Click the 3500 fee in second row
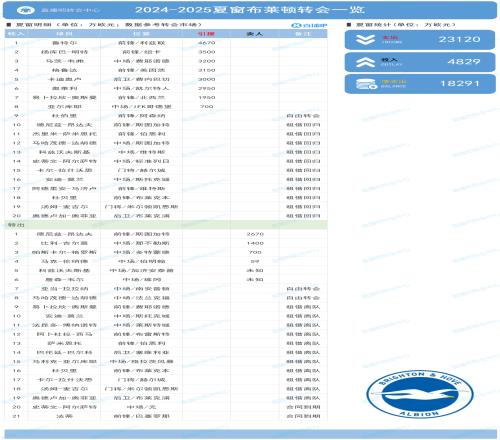 point(206,52)
